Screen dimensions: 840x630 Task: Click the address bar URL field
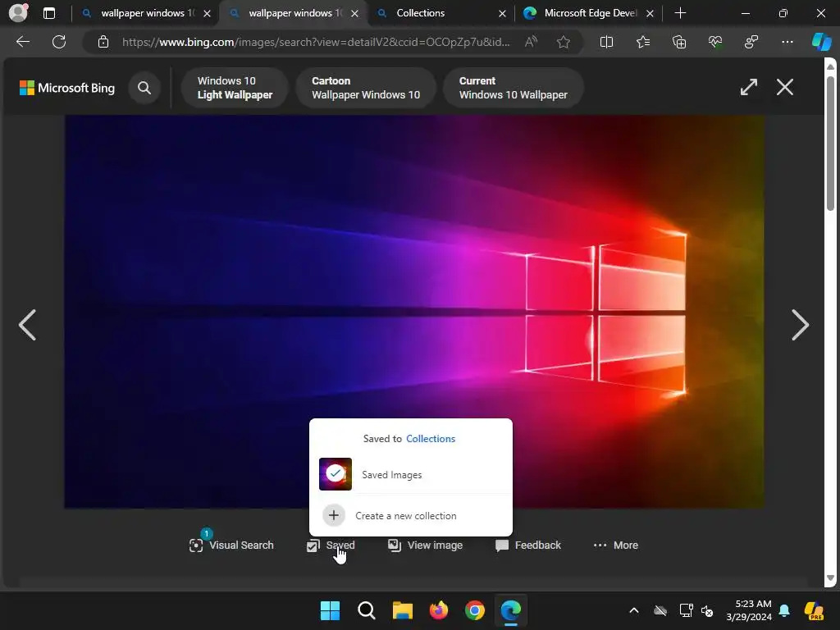[x=316, y=42]
